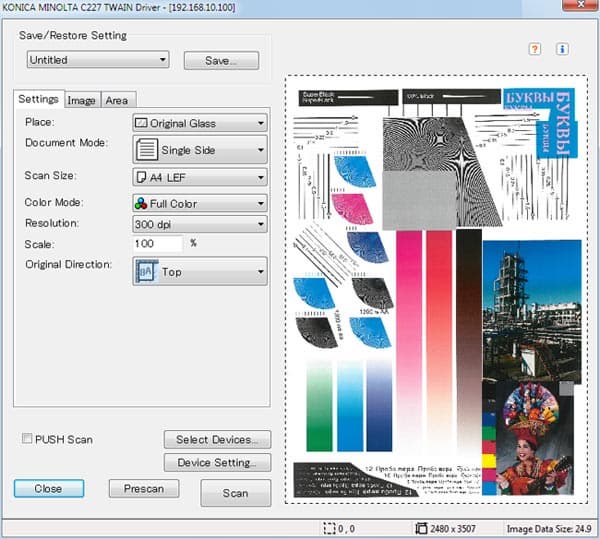600x539 pixels.
Task: Open the help question mark icon
Action: click(x=535, y=49)
